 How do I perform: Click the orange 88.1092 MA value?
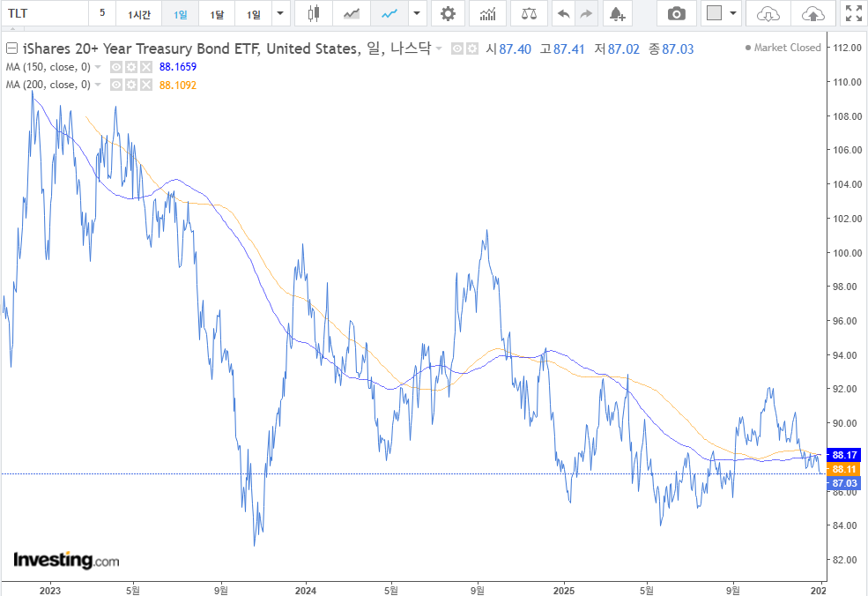point(178,85)
